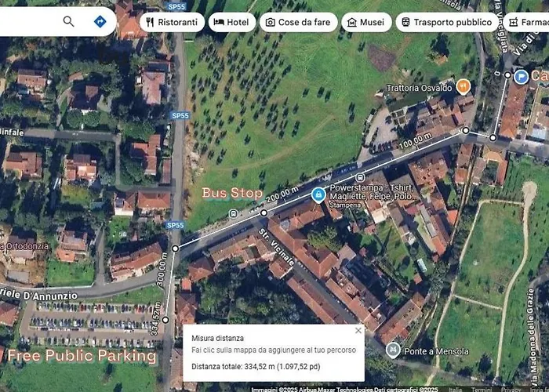Open the Privacy link in footer
This screenshot has width=549, height=392.
[511, 390]
